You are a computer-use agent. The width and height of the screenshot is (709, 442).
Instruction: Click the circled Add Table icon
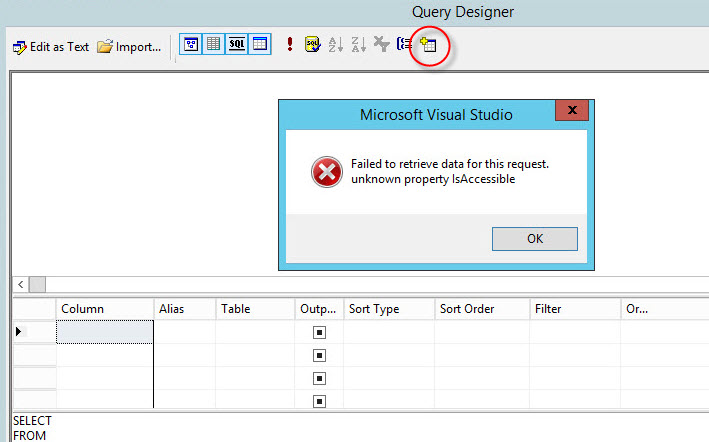[428, 45]
